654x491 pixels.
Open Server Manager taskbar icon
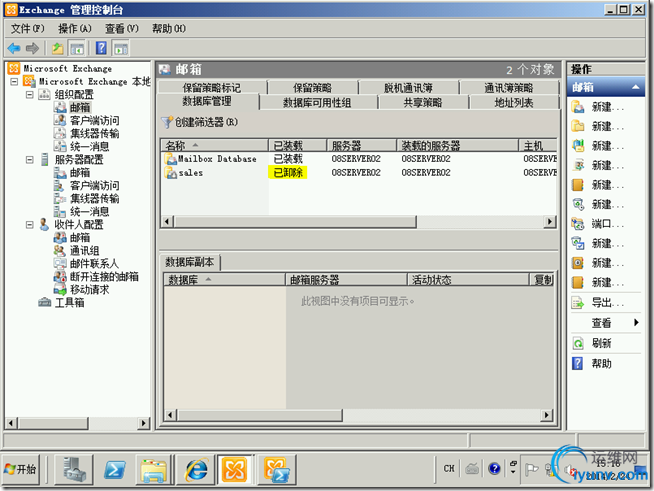(74, 470)
